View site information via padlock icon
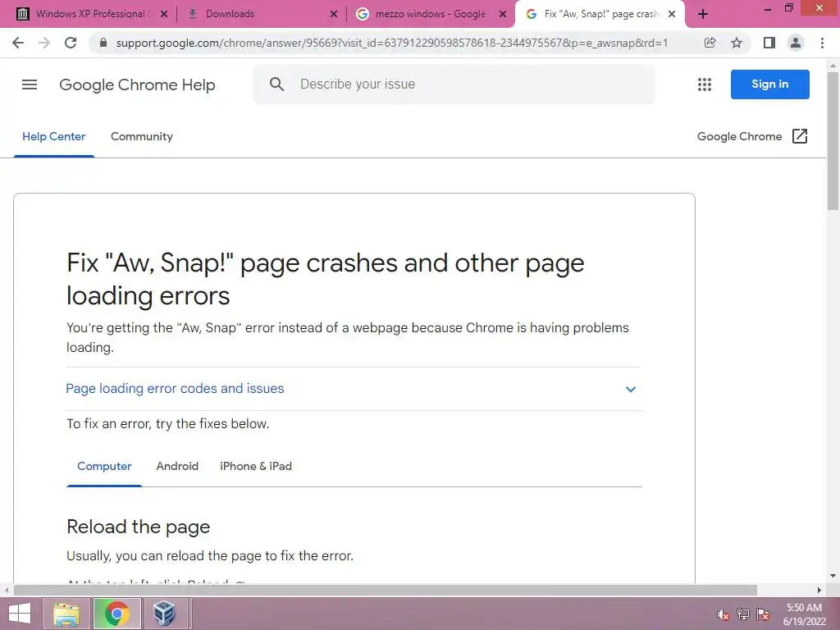 click(103, 43)
